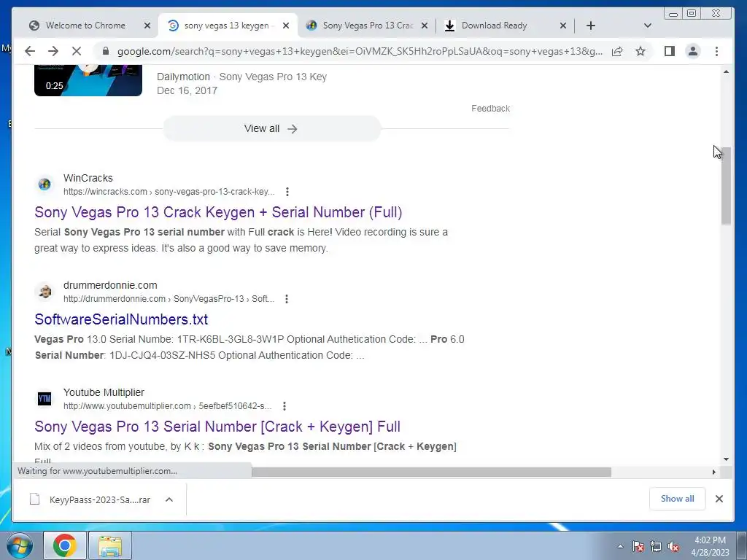Show hidden system tray icons
This screenshot has width=747, height=560.
coord(620,546)
